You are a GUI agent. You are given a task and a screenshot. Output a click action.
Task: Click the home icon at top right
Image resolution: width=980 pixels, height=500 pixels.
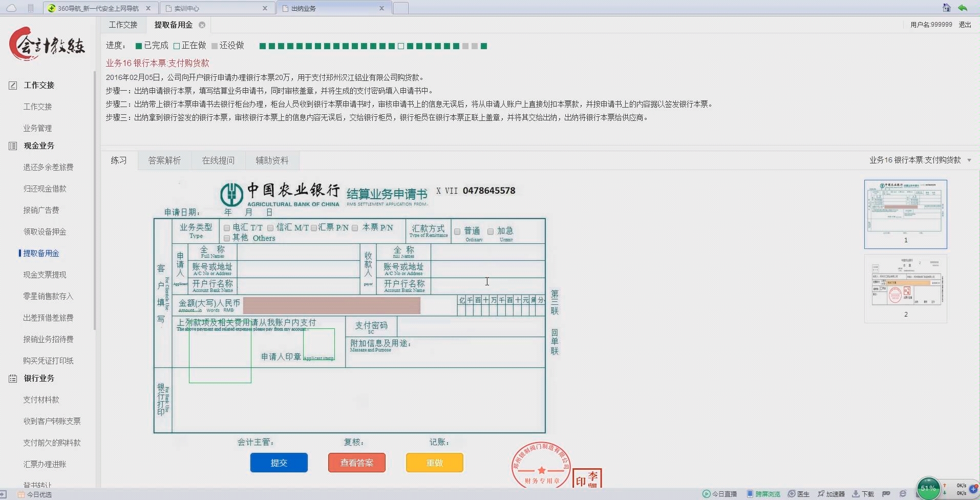coord(946,8)
